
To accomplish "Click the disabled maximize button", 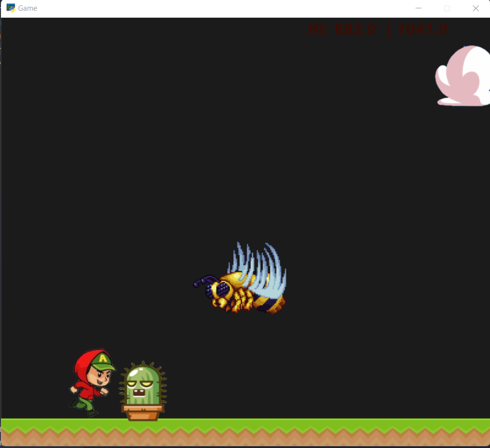I will pos(447,8).
